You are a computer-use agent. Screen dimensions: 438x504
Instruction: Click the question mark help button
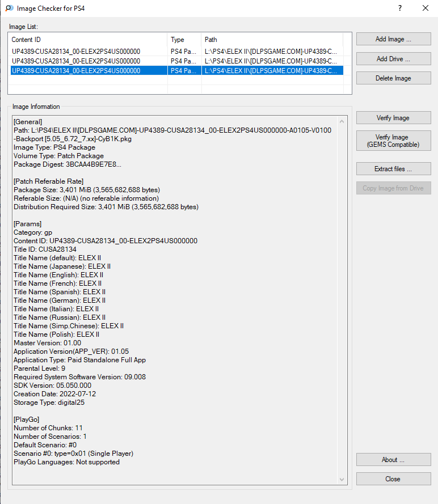coord(400,8)
